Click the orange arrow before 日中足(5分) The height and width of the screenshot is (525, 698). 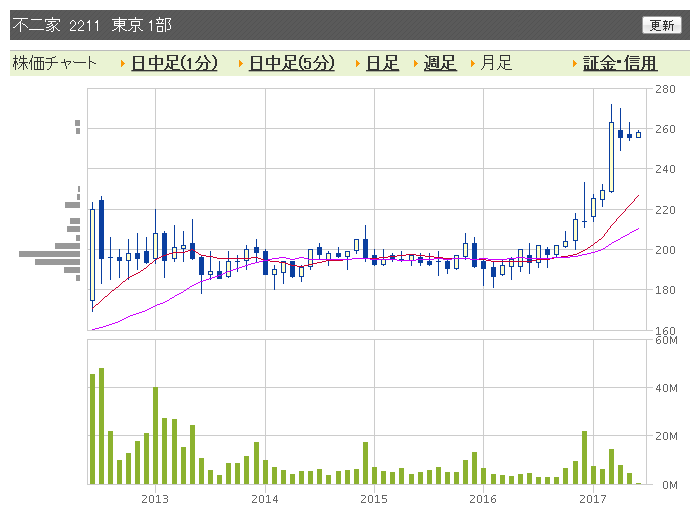point(240,64)
